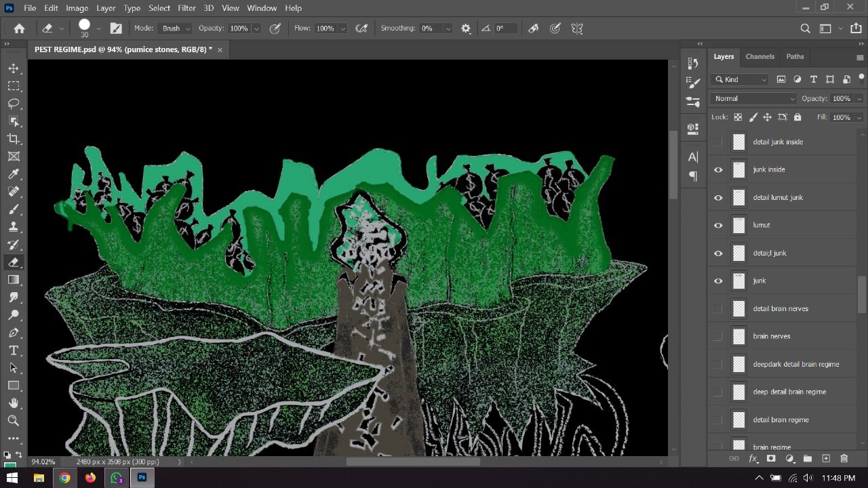This screenshot has height=488, width=868.
Task: Click the foreground color swatch
Action: (x=9, y=466)
